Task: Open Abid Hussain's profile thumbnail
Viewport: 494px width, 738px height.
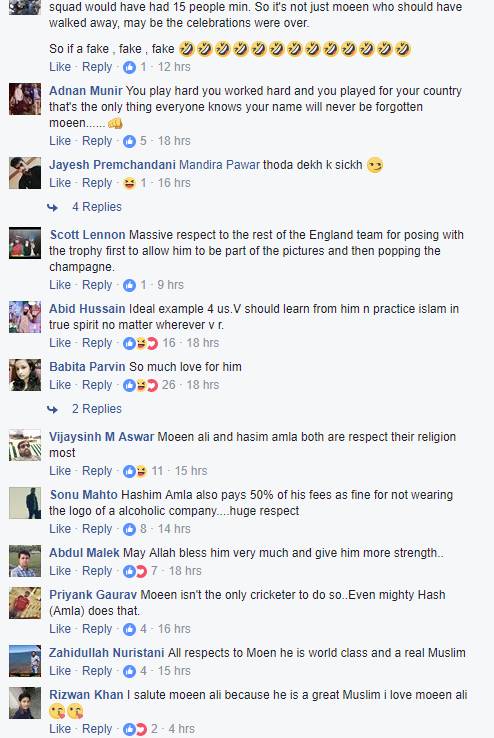Action: 25,317
